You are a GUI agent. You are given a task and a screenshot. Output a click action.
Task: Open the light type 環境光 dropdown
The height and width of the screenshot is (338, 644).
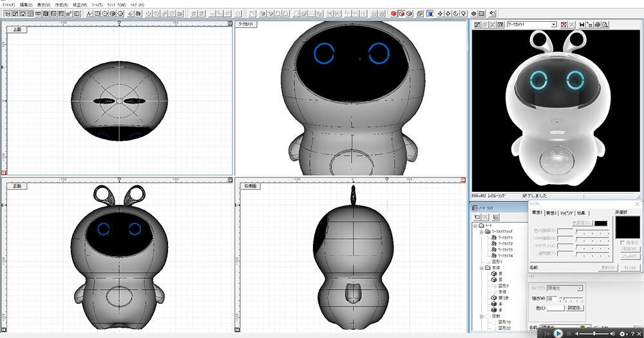(579, 288)
